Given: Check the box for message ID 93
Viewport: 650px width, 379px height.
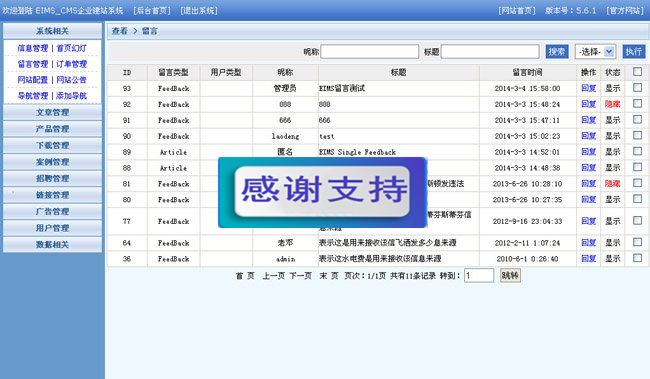Looking at the screenshot, I should (638, 87).
